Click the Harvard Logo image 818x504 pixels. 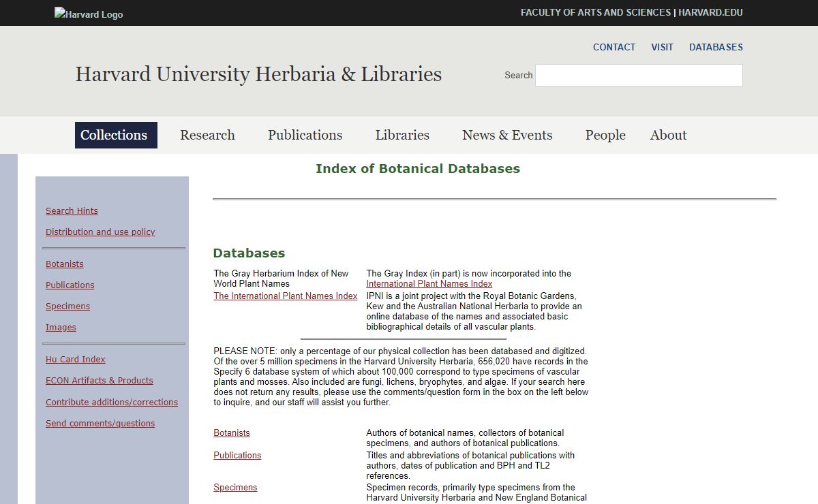(x=89, y=14)
